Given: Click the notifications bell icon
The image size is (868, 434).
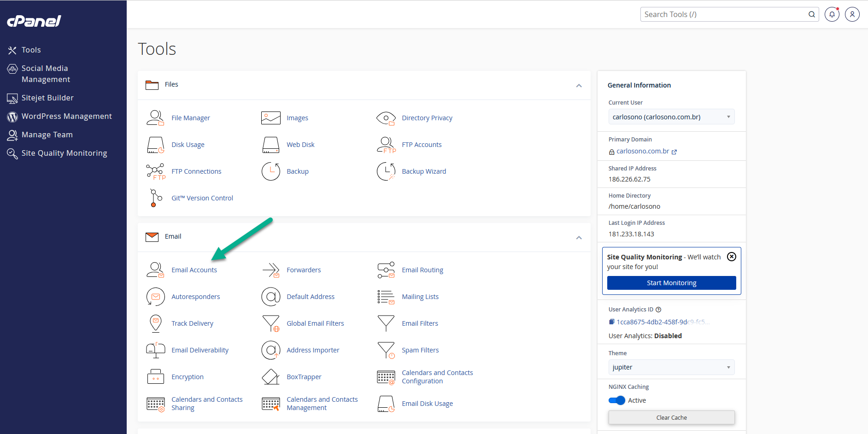Looking at the screenshot, I should pyautogui.click(x=832, y=14).
